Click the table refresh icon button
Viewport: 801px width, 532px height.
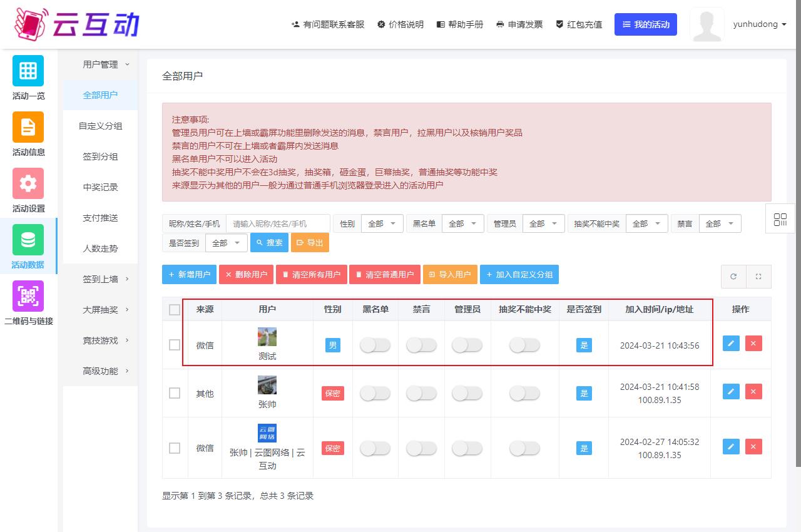pyautogui.click(x=733, y=276)
